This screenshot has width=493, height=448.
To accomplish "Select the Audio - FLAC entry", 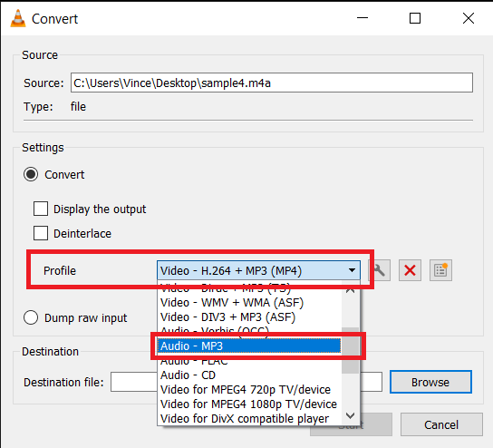I will coord(248,361).
